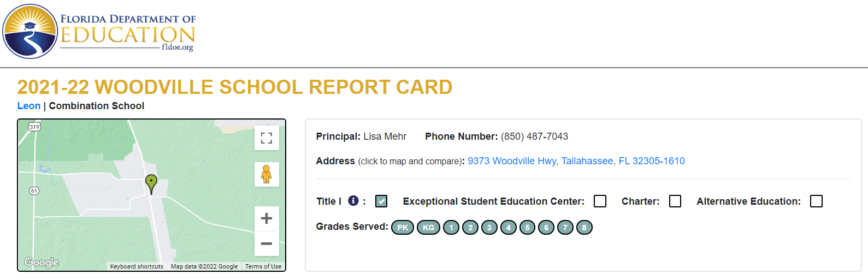Select the grade 8 badge
The width and height of the screenshot is (868, 280).
[x=584, y=228]
